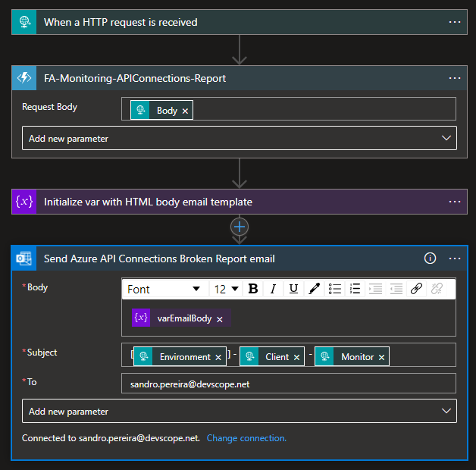
Task: Open HTTP request trigger ellipsis menu
Action: (x=455, y=22)
